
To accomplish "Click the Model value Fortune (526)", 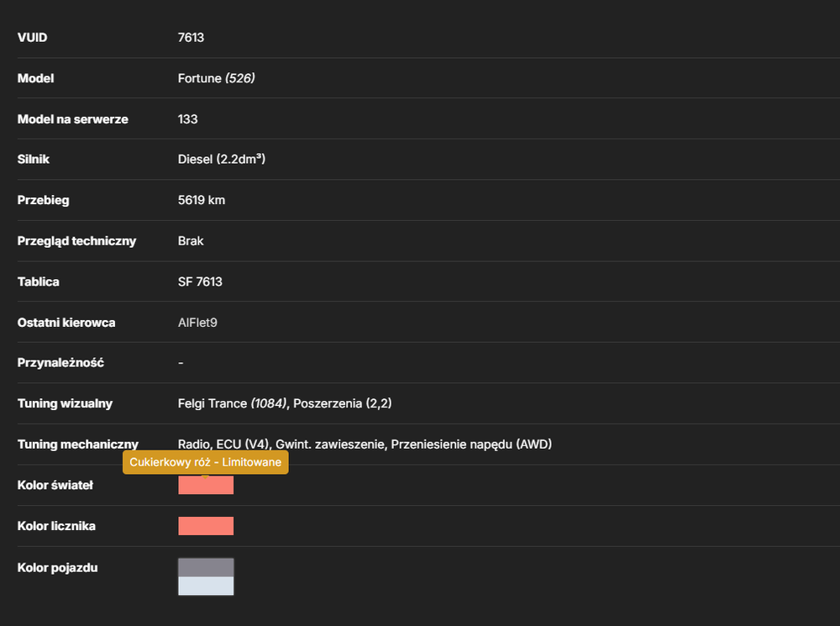I will (x=217, y=78).
